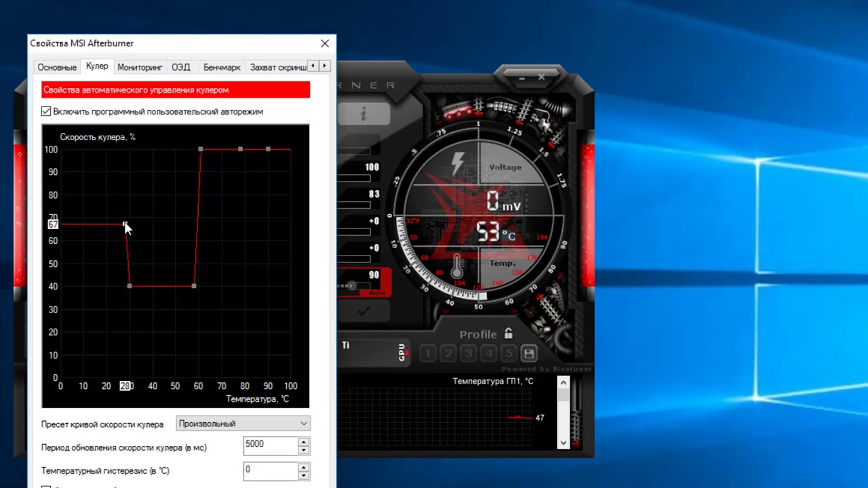Click the curve point at 90°C, 100%
Image resolution: width=868 pixels, height=488 pixels.
coord(269,149)
